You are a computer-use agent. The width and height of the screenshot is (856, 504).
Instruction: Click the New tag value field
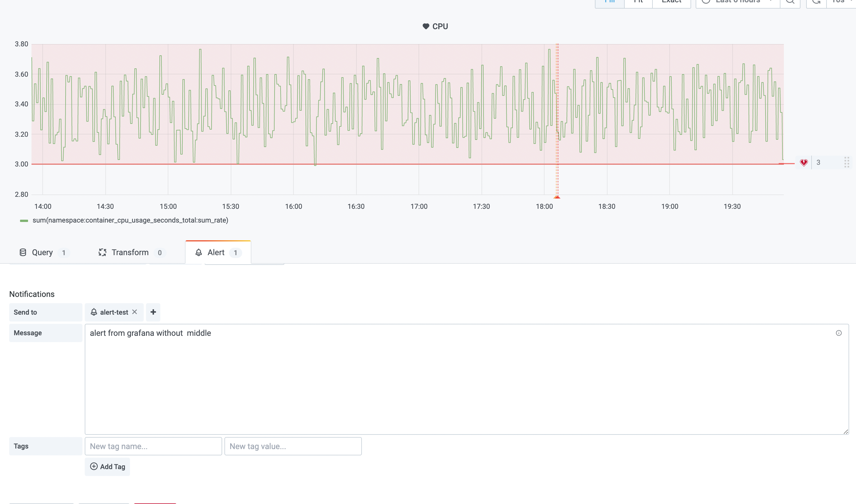coord(293,446)
